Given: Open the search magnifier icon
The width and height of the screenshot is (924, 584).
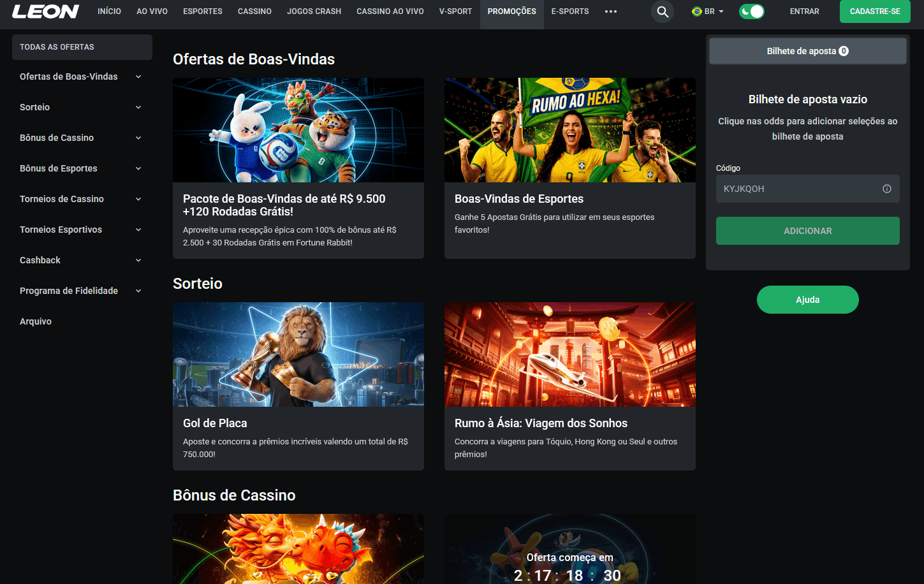Looking at the screenshot, I should [x=663, y=11].
